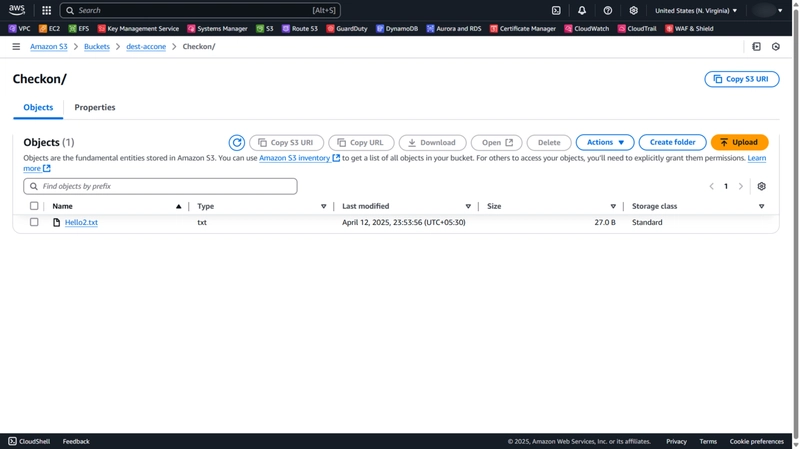
Task: Go to Amazon S3 breadcrumb
Action: (x=48, y=46)
